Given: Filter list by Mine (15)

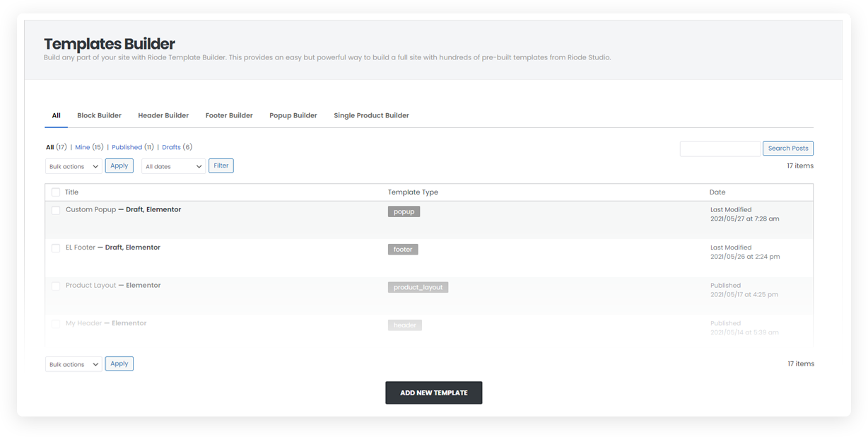Looking at the screenshot, I should coord(89,147).
